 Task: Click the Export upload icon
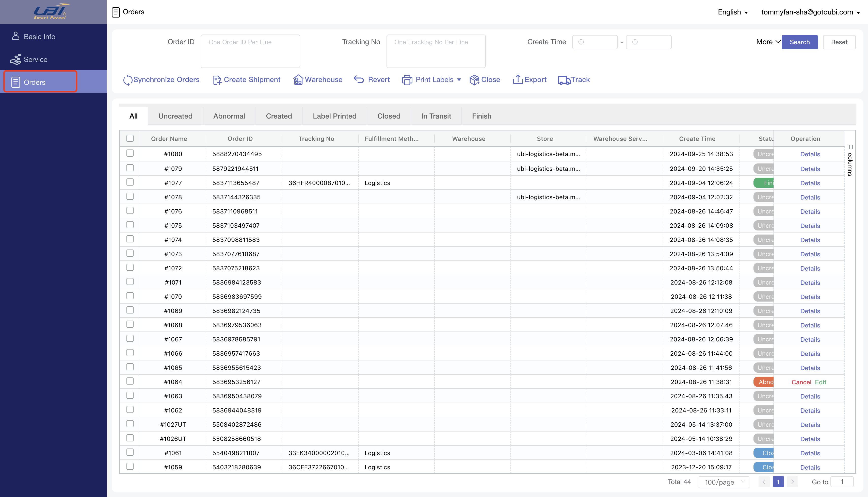click(518, 79)
